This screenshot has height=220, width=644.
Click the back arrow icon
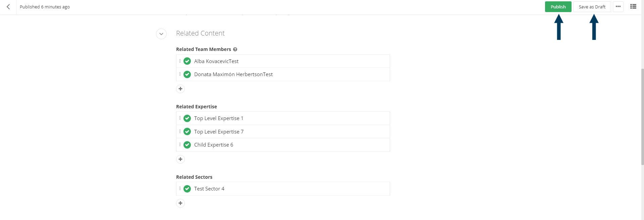click(8, 7)
